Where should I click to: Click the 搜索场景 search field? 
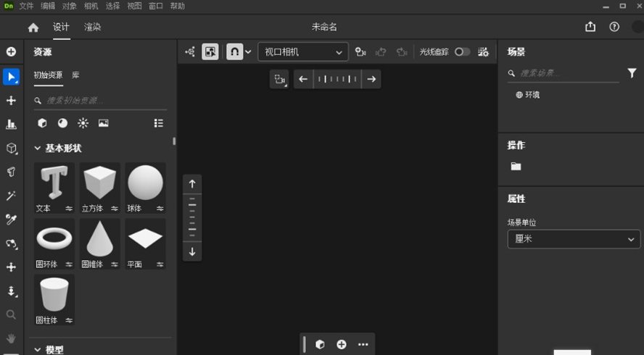pyautogui.click(x=563, y=73)
